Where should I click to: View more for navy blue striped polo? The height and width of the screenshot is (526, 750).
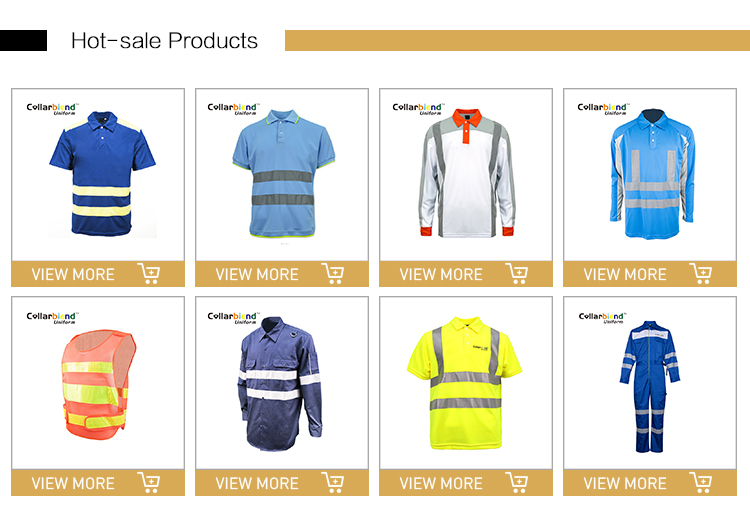click(x=73, y=274)
